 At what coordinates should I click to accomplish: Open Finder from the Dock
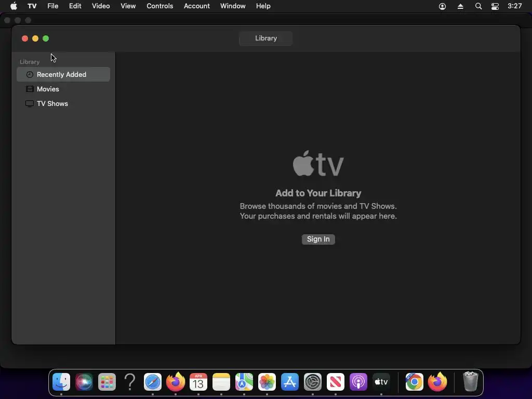tap(61, 382)
